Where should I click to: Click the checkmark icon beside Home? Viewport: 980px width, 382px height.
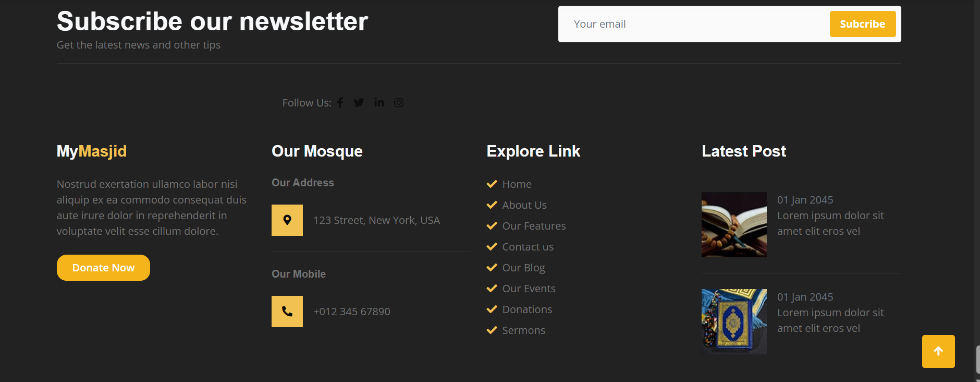pos(492,184)
